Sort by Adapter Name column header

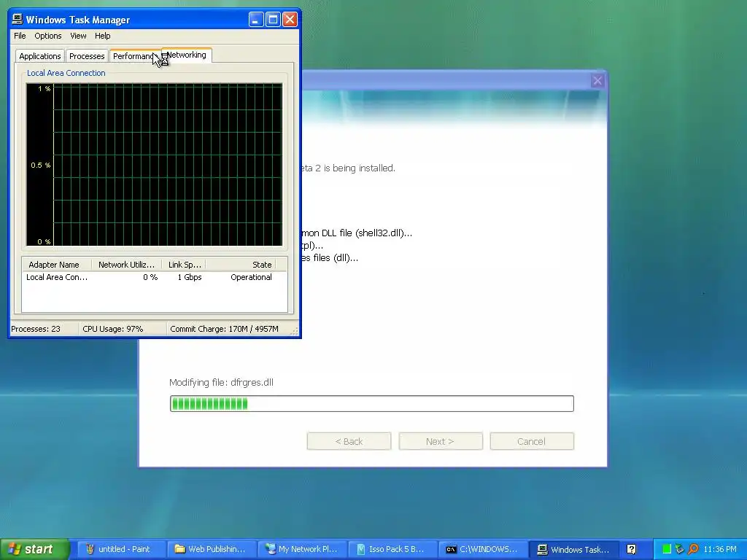tap(57, 264)
